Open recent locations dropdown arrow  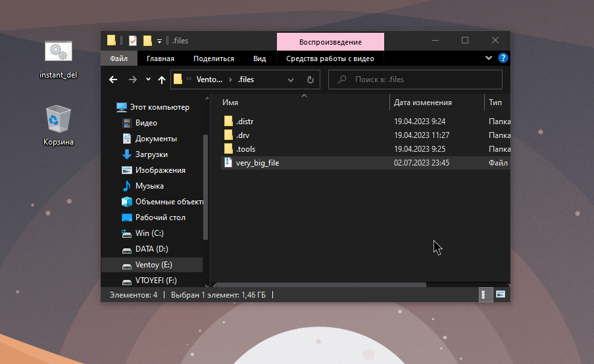coord(148,79)
